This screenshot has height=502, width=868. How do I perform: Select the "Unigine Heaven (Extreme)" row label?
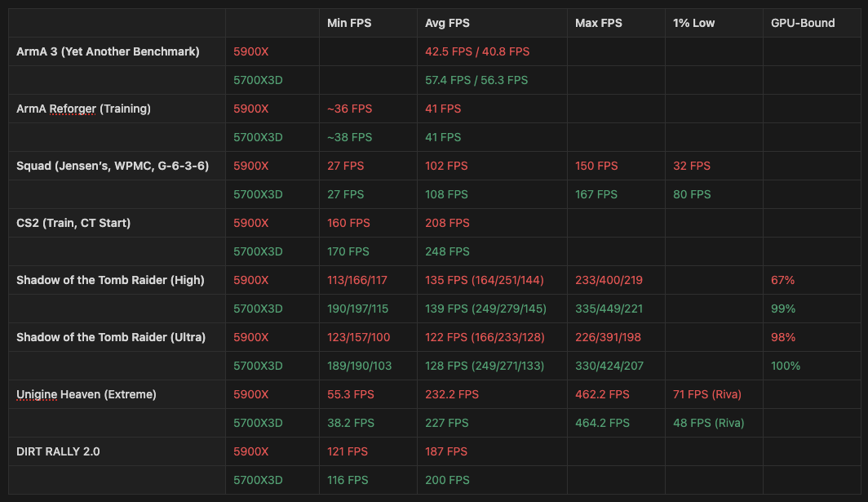pos(86,394)
